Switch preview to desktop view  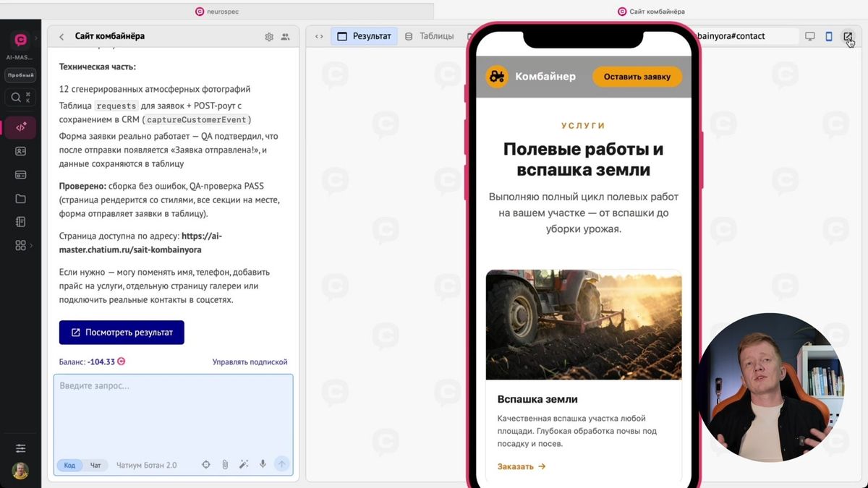[x=810, y=36]
